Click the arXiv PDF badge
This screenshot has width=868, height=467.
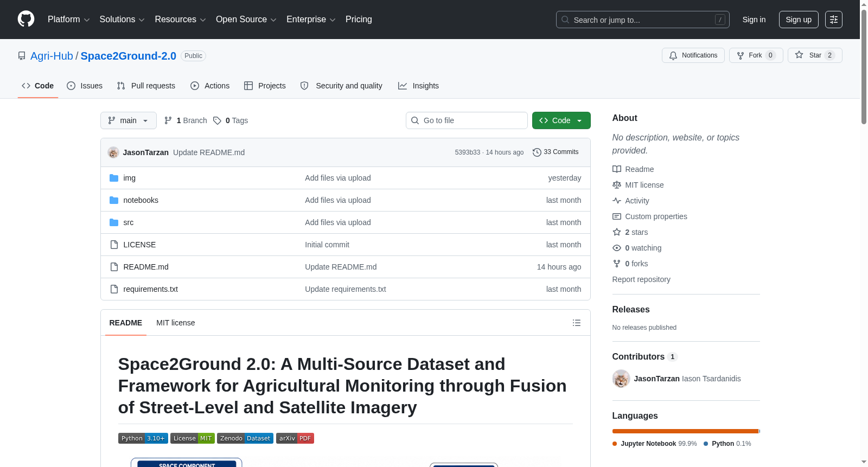(295, 438)
